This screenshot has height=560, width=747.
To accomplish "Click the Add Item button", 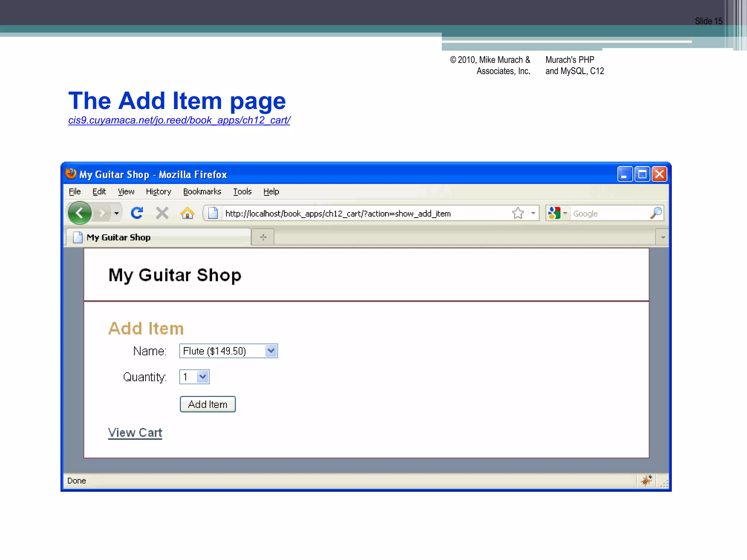I will pyautogui.click(x=208, y=404).
